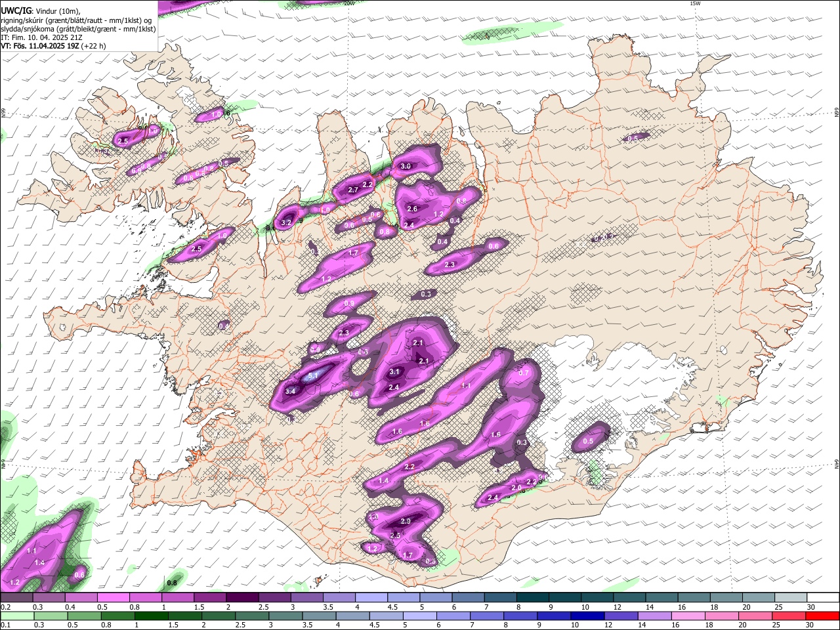Screen dimensions: 840x630
Task: Click the red lower legend swatch at 30
Action: (x=822, y=616)
